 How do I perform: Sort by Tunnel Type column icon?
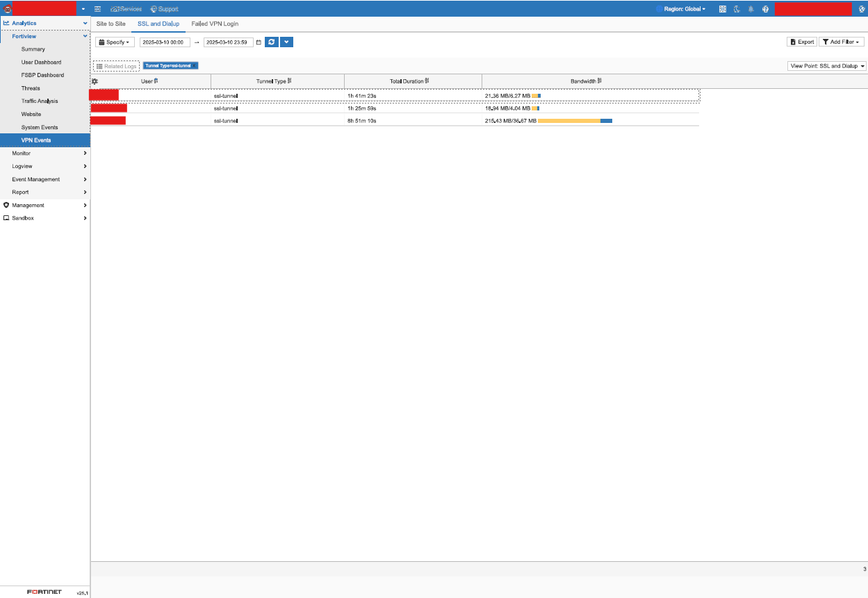click(289, 81)
